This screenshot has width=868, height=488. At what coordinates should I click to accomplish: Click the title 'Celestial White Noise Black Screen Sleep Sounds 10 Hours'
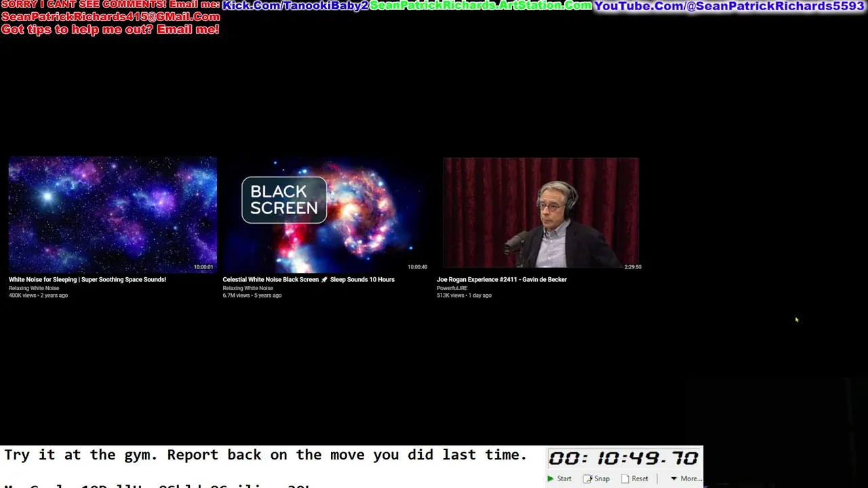click(309, 279)
